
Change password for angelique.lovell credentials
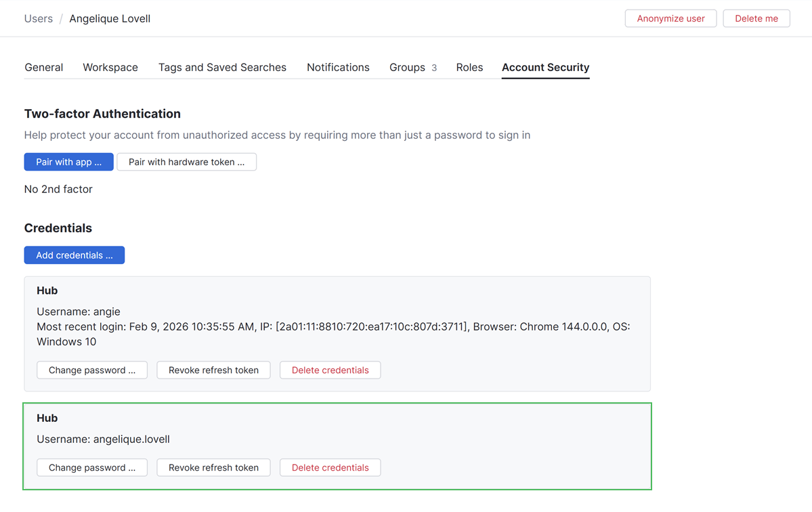pyautogui.click(x=92, y=467)
